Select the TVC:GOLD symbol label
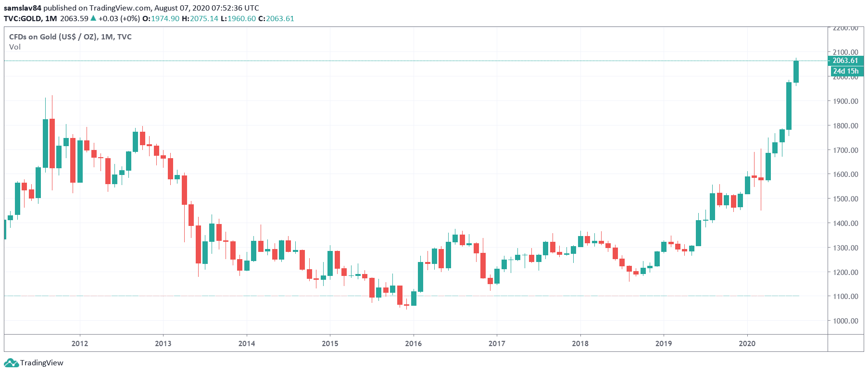 23,18
